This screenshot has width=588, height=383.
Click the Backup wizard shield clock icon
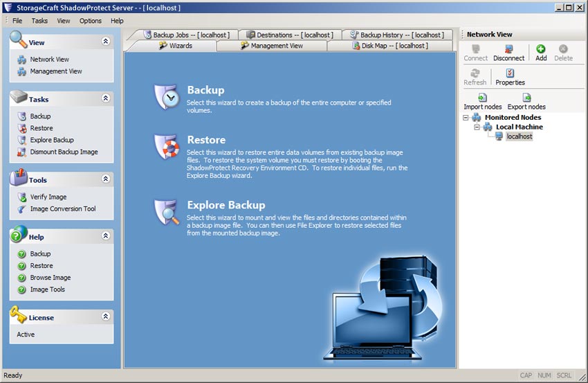click(x=167, y=97)
